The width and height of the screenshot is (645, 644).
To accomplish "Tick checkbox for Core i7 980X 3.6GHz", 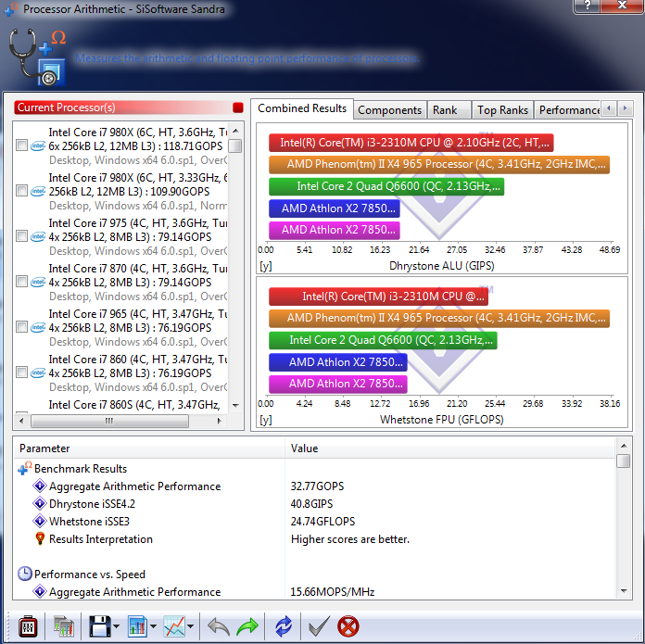I will (21, 145).
